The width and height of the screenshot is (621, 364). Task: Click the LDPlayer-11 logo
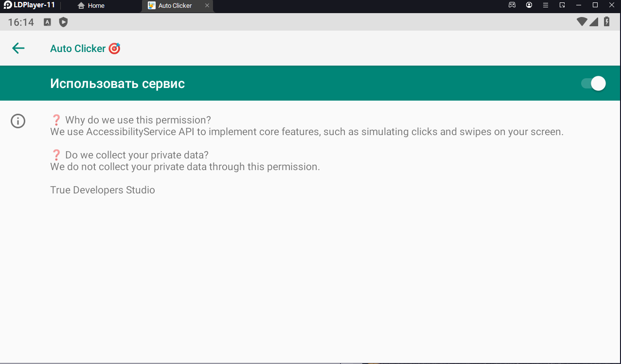[29, 5]
